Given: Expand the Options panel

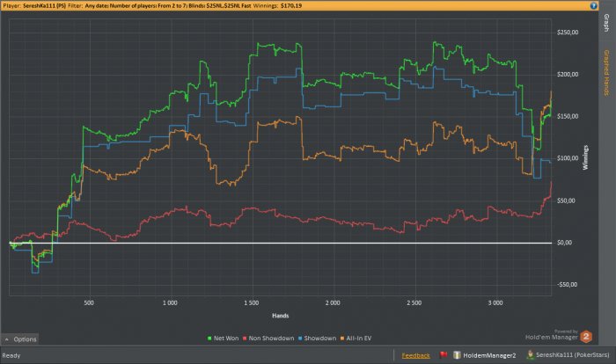Looking at the screenshot, I should coord(20,339).
